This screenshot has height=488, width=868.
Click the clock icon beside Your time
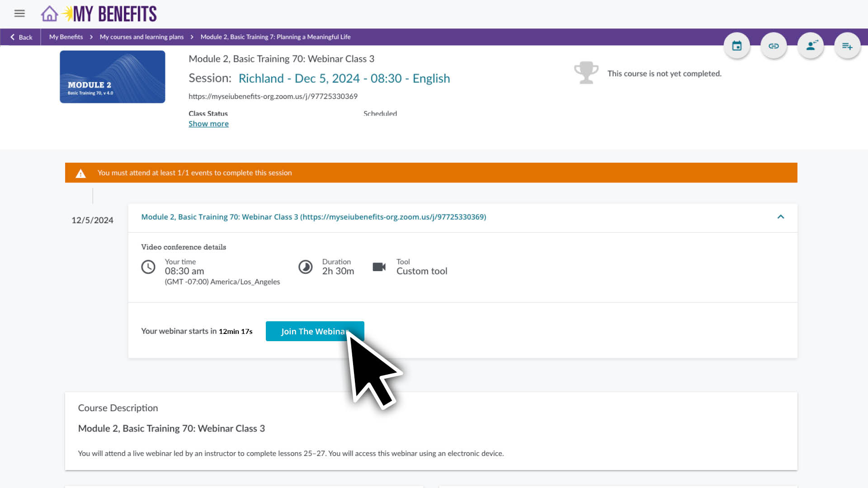click(148, 267)
